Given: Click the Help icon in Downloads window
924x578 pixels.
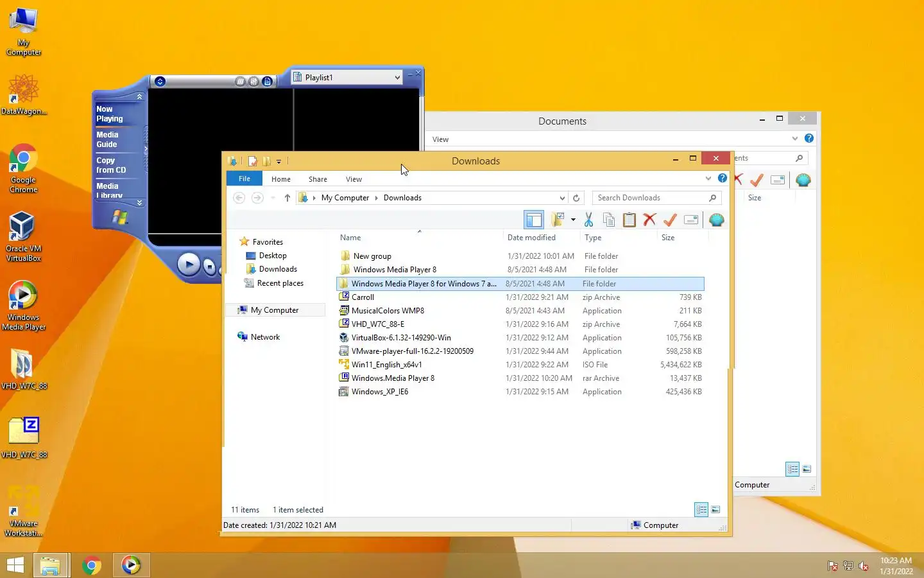Looking at the screenshot, I should tap(723, 178).
